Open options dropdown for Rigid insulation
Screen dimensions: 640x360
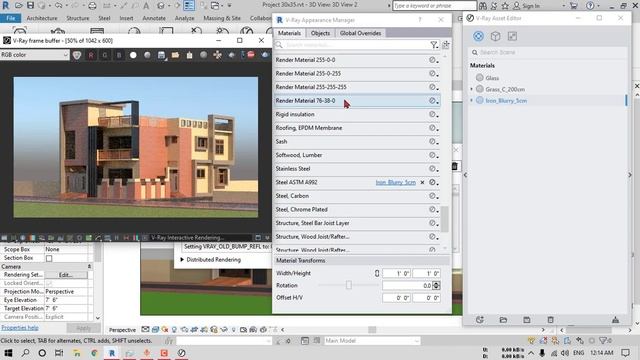click(x=433, y=114)
